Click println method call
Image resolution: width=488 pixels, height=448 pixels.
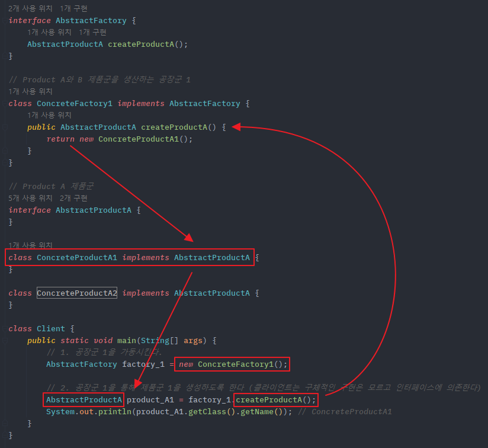[115, 412]
